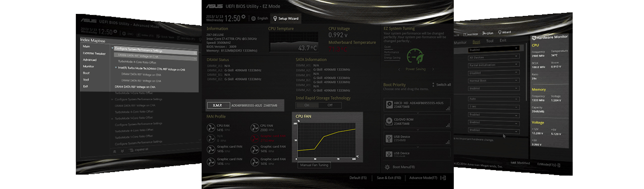Click the gear icon beside the 12:50 clock
Screen dimensions: 644x189
pyautogui.click(x=243, y=17)
